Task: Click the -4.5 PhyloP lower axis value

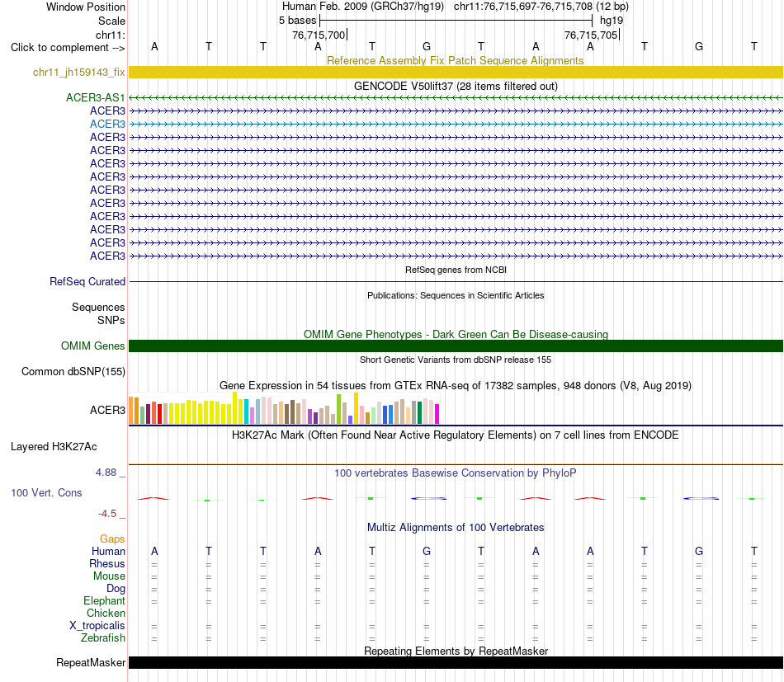Action: point(107,514)
